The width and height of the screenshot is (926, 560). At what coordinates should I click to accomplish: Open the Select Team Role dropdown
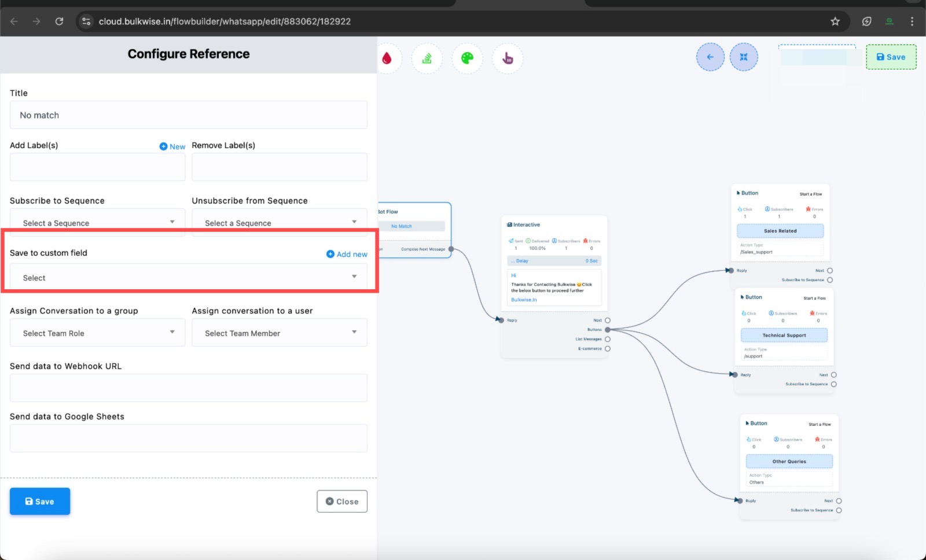pos(97,333)
